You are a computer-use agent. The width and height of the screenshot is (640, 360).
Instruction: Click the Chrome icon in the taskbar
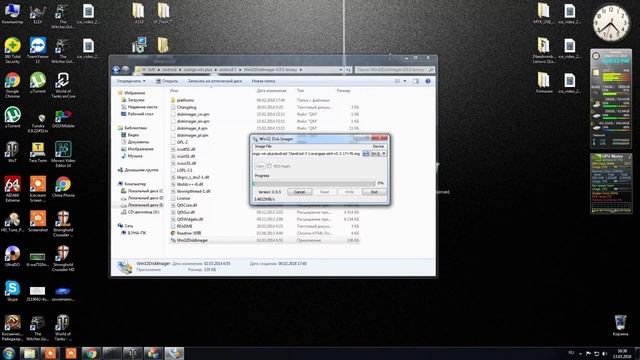pyautogui.click(x=91, y=353)
